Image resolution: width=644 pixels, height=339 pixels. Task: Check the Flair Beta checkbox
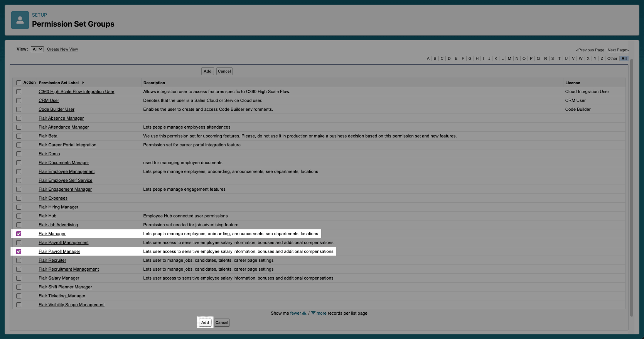click(x=19, y=136)
